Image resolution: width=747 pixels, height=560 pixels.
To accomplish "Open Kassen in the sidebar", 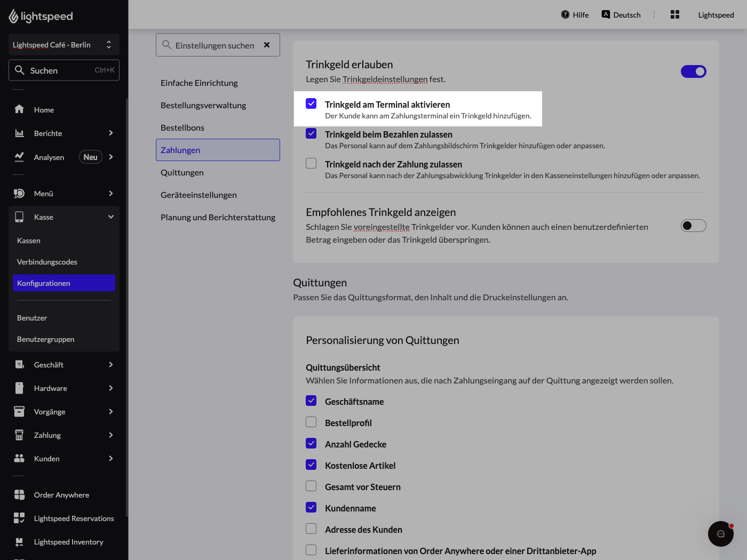I will (64, 241).
